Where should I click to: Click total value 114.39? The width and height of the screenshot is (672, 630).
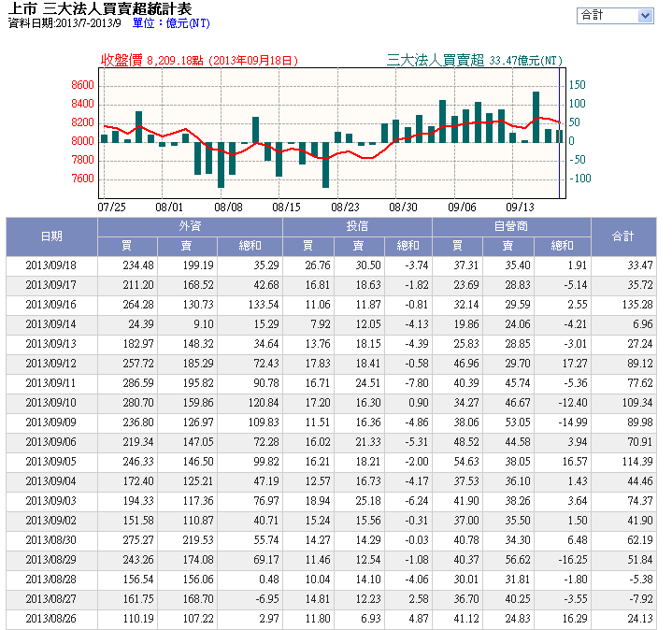(x=637, y=462)
